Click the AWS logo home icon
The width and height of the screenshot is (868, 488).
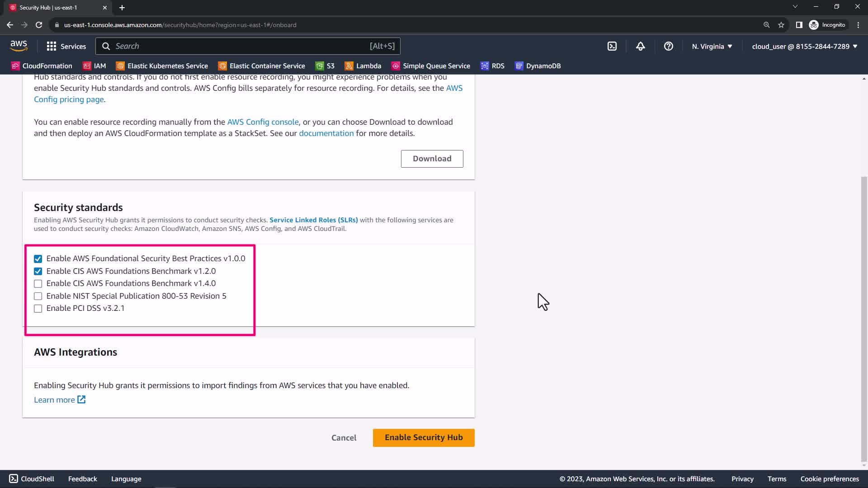19,46
